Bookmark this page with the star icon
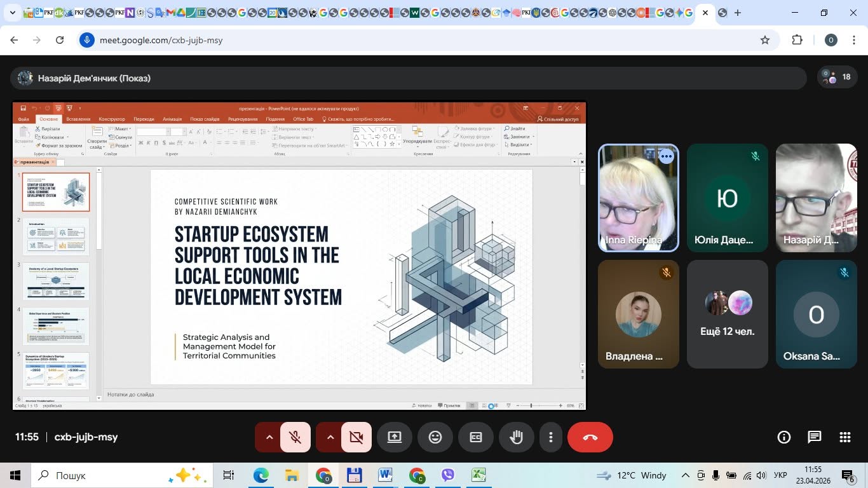868x488 pixels. point(765,40)
